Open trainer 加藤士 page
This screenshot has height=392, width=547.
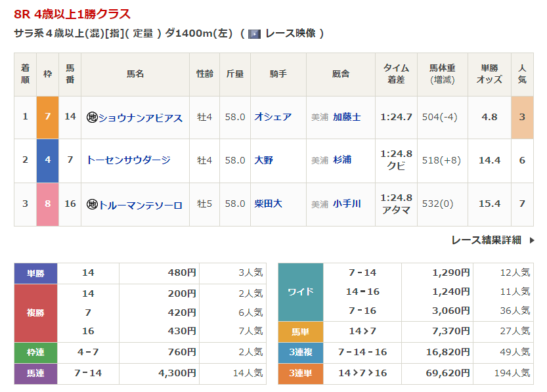click(x=347, y=118)
